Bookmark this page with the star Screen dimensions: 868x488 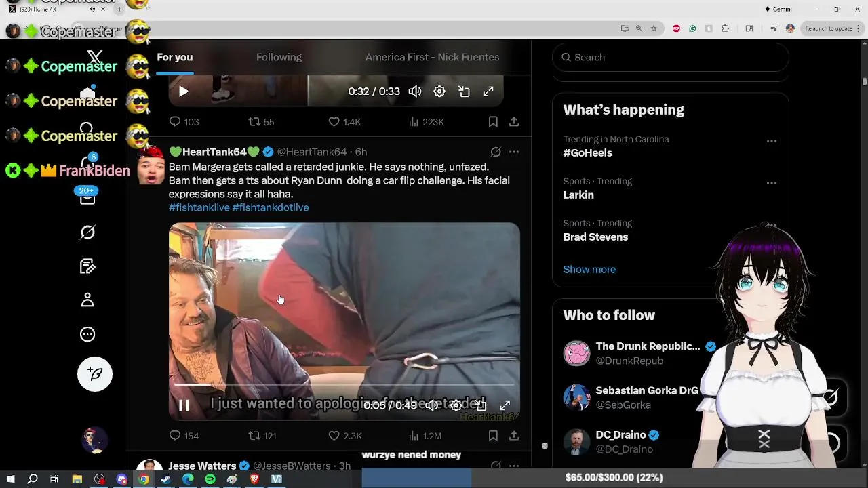(654, 28)
